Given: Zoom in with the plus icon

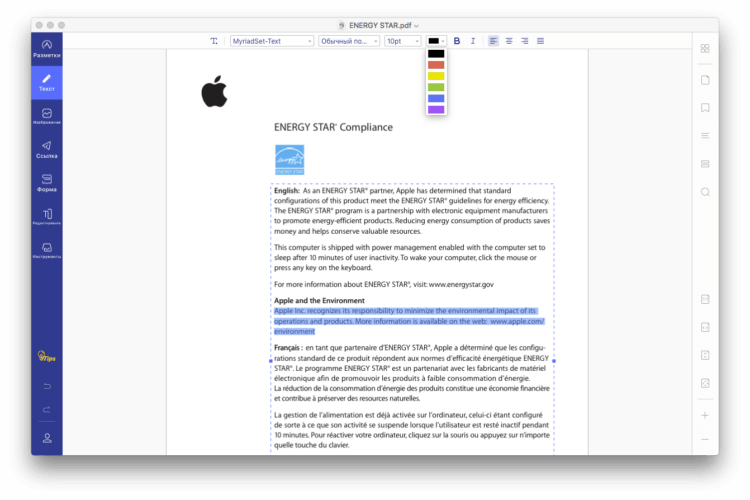Looking at the screenshot, I should point(705,415).
